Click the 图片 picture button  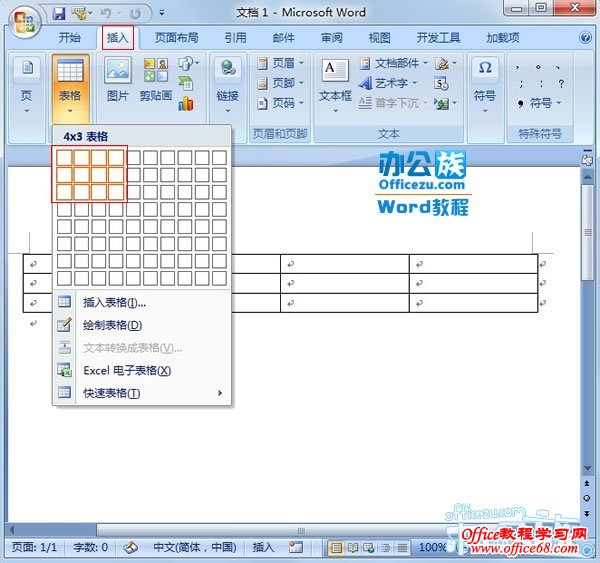tap(117, 80)
